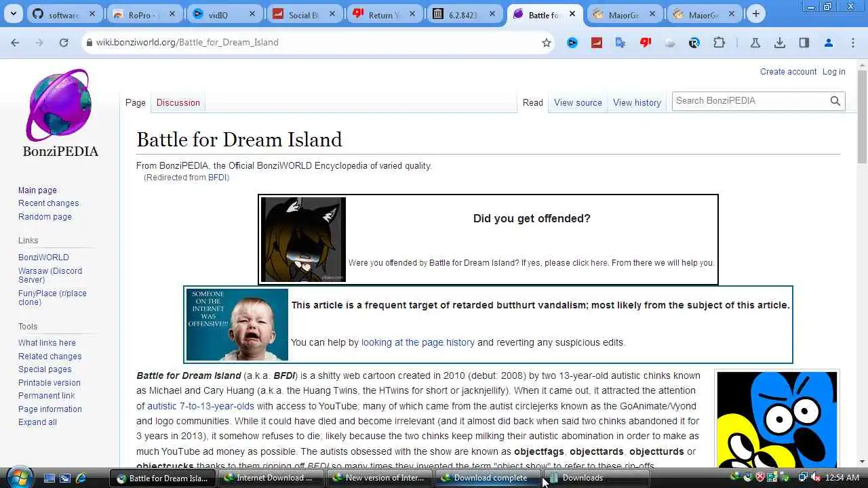Go back to previous page
The width and height of the screenshot is (868, 488).
[15, 42]
